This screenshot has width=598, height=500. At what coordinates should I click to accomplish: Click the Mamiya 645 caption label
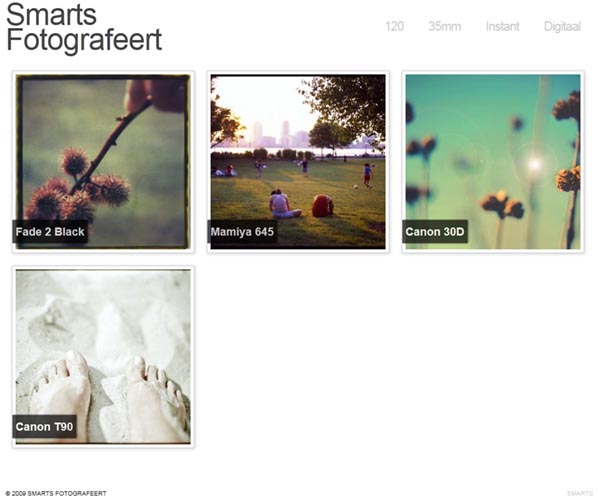coord(242,232)
